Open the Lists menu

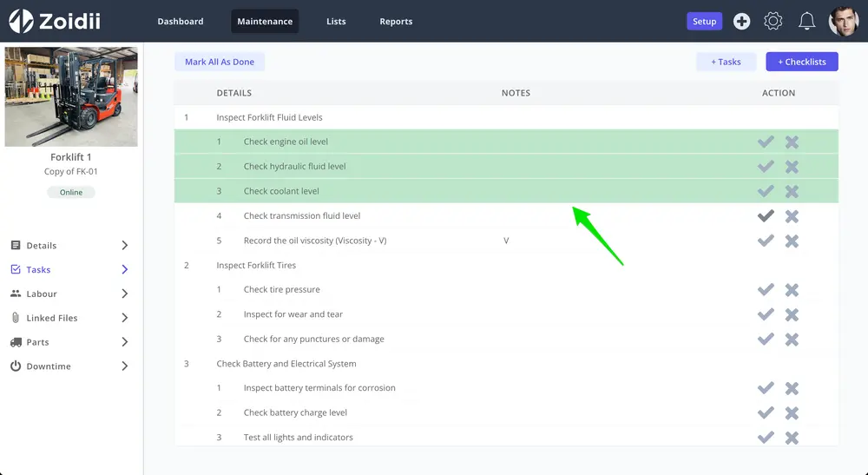tap(336, 21)
